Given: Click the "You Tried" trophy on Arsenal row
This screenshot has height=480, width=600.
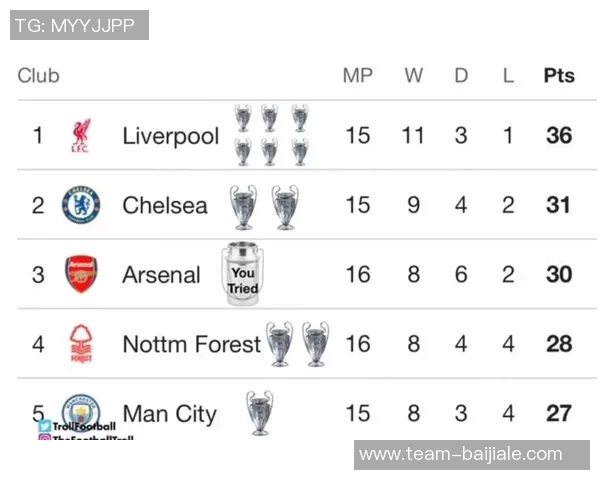Looking at the screenshot, I should point(241,274).
